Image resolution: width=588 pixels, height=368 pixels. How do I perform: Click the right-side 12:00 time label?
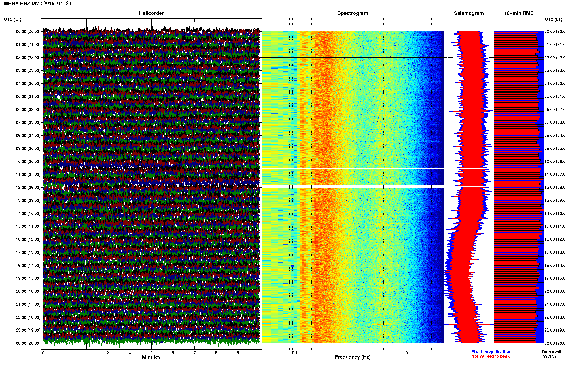555,187
